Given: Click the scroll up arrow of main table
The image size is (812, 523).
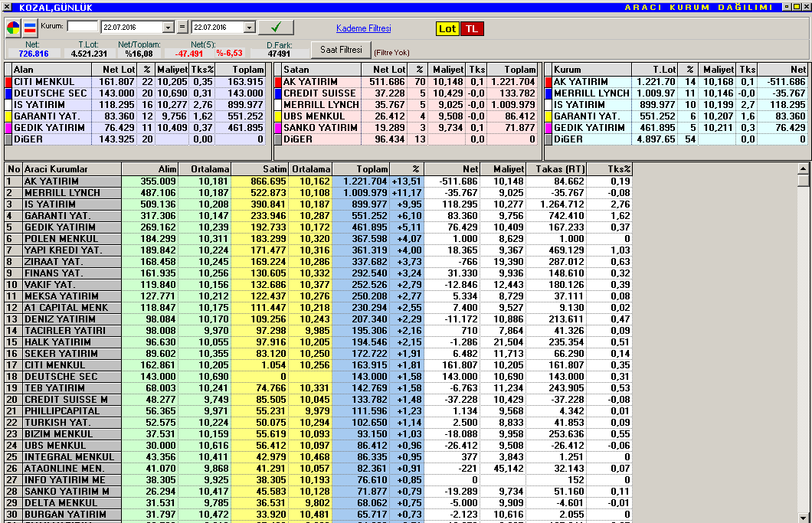Looking at the screenshot, I should (x=803, y=168).
